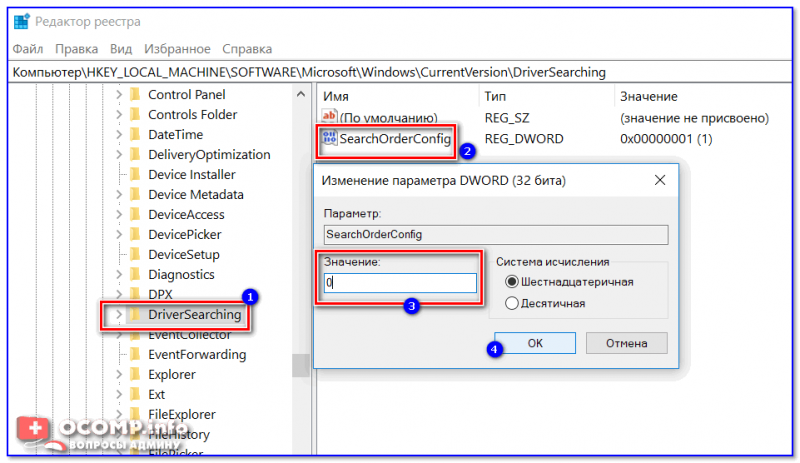Select the Diagnostics key
800x463 pixels.
(x=181, y=274)
